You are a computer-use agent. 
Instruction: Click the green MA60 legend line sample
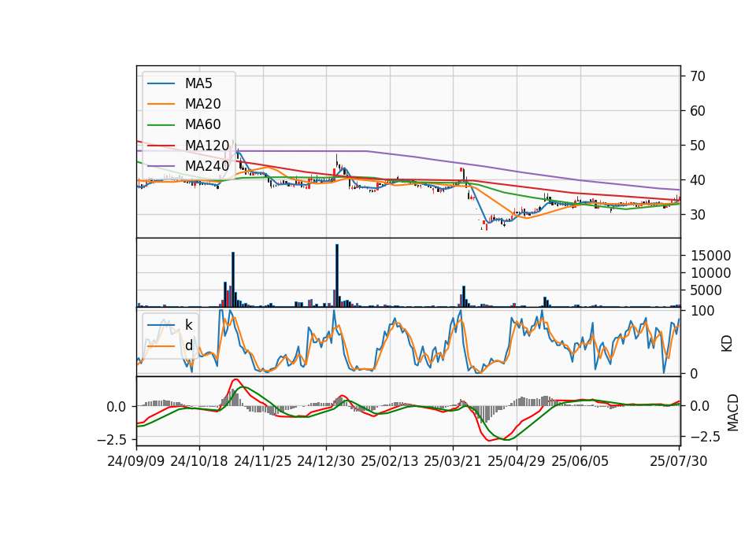tap(161, 125)
